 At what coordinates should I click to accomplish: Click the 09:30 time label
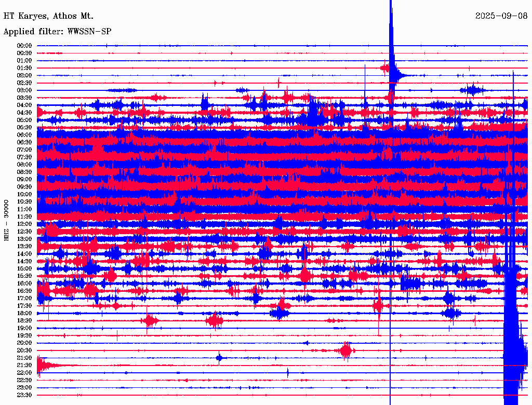pos(24,187)
